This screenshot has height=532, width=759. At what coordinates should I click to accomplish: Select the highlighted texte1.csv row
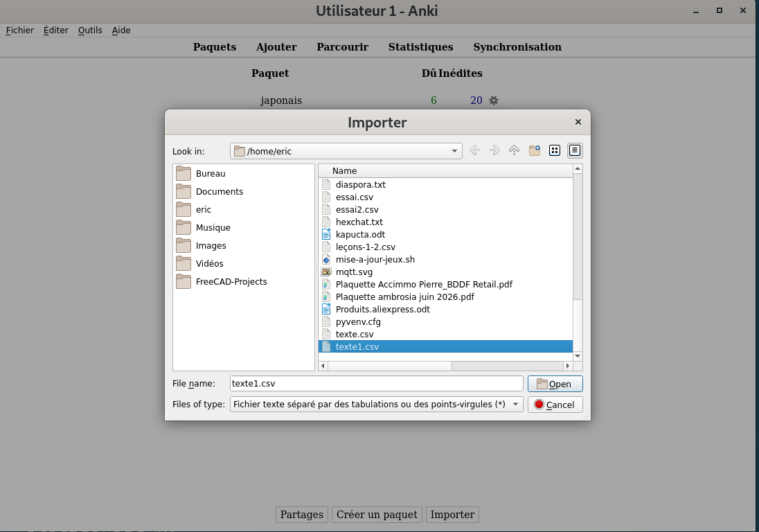[x=445, y=346]
